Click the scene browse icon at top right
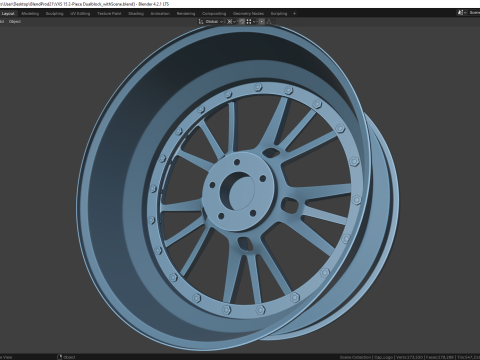The width and height of the screenshot is (480, 360). coord(461,13)
